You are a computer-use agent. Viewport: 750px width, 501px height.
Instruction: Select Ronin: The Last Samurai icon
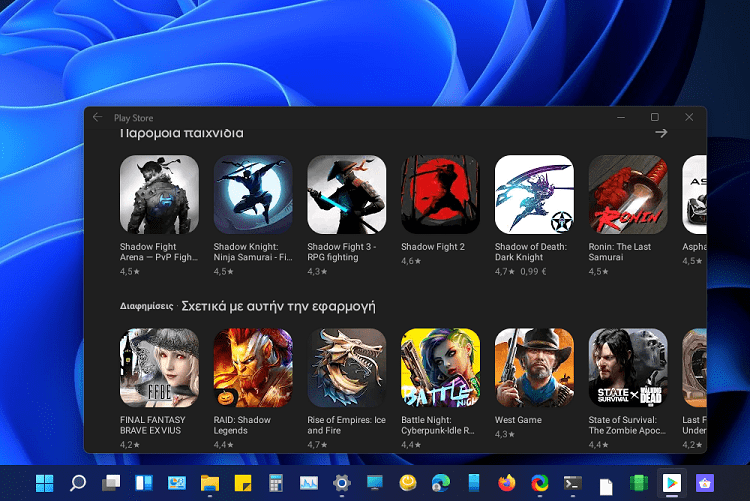point(628,194)
